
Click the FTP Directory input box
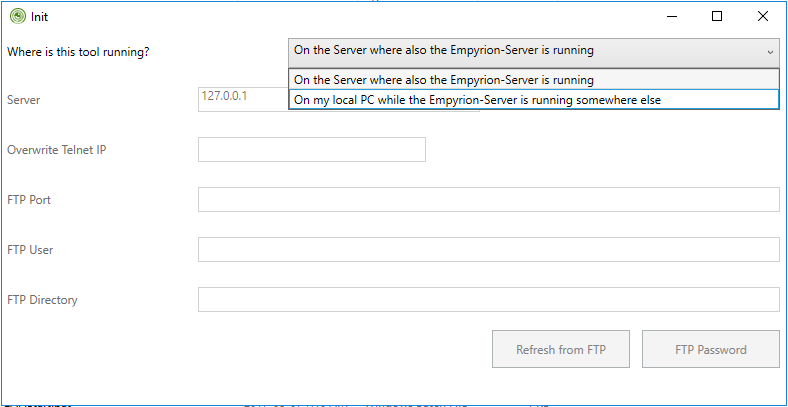[488, 300]
